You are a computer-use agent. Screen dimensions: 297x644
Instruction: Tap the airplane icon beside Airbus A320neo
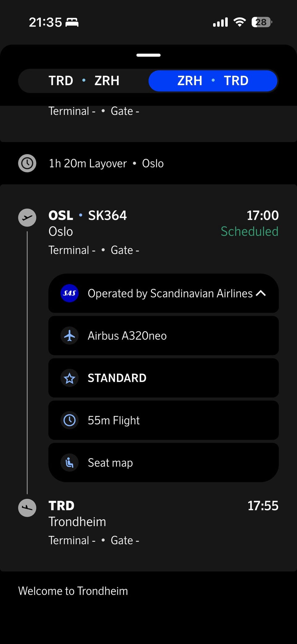point(70,335)
